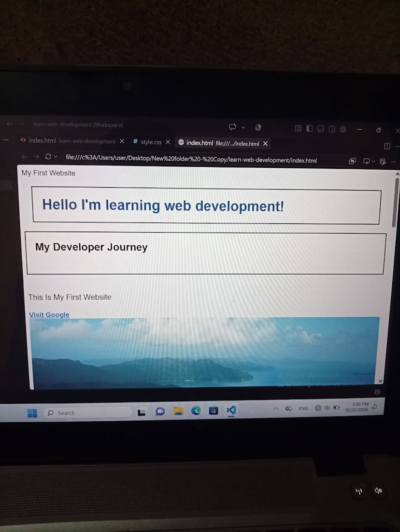Open Microsoft Store from the taskbar
The width and height of the screenshot is (400, 532).
[214, 411]
